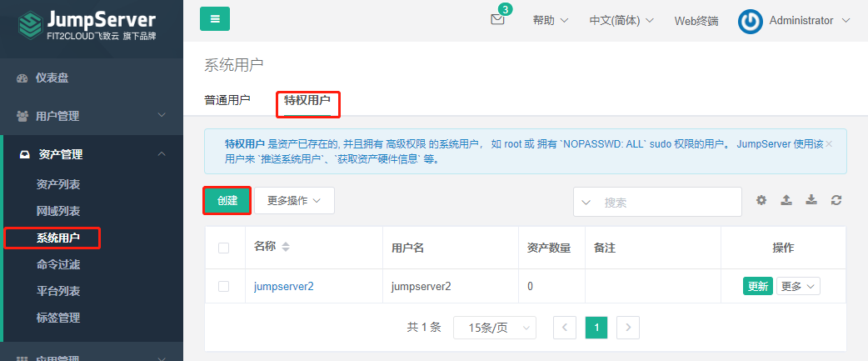Screen dimensions: 868x361
Task: Click the asset count value 0
Action: coord(531,286)
